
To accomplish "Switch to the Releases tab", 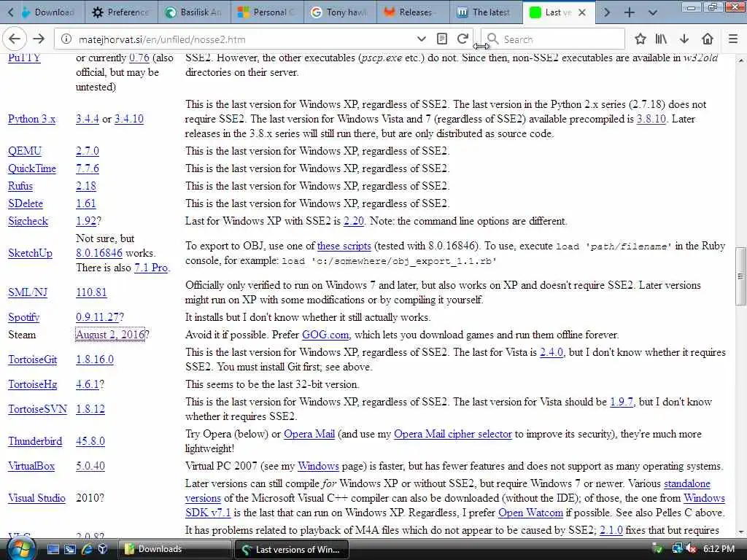I will [x=413, y=12].
